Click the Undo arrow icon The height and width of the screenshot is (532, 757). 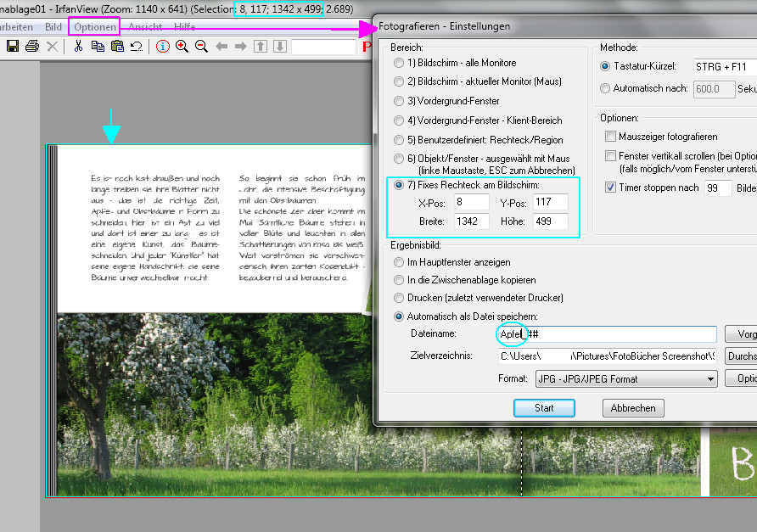(x=136, y=47)
